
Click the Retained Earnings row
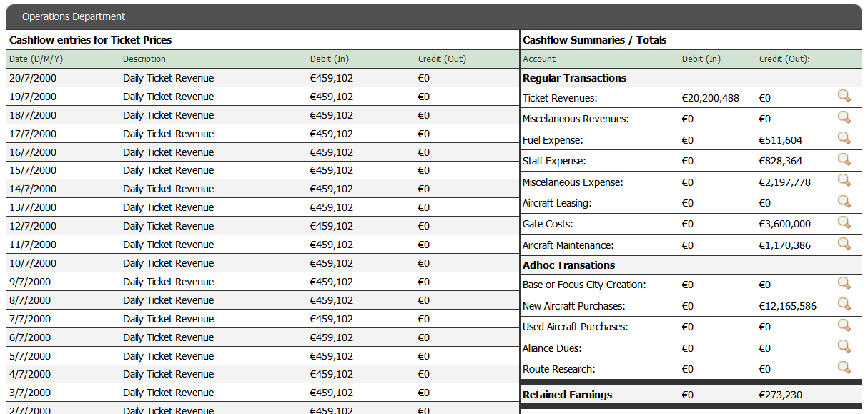(x=567, y=395)
